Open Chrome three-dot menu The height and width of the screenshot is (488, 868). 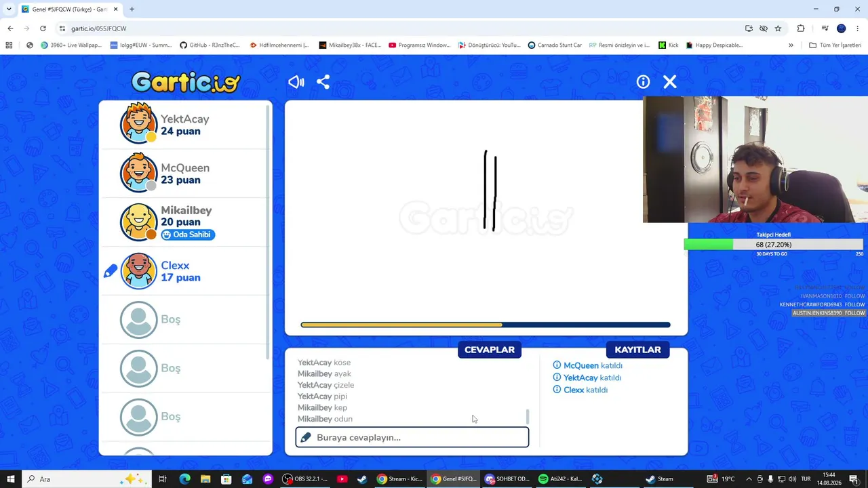click(857, 28)
